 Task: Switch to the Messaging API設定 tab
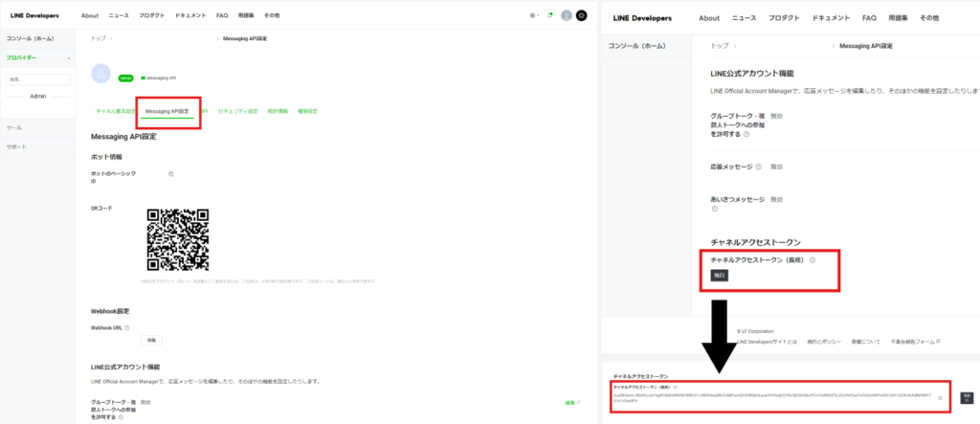tap(167, 111)
